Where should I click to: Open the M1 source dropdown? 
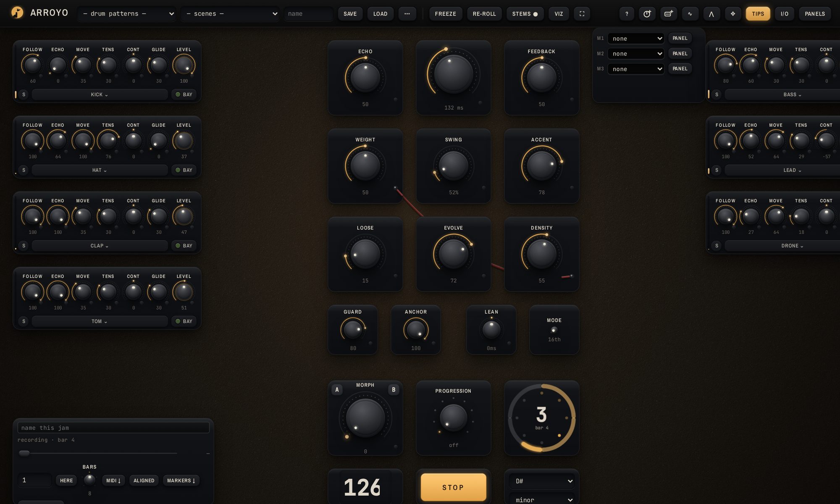coord(636,39)
